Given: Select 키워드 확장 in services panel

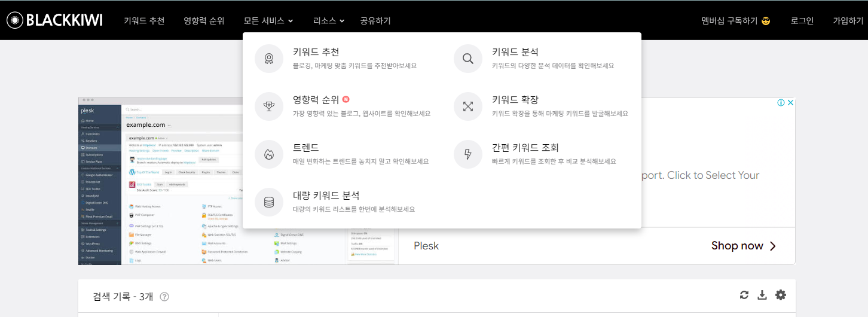Looking at the screenshot, I should coord(515,100).
